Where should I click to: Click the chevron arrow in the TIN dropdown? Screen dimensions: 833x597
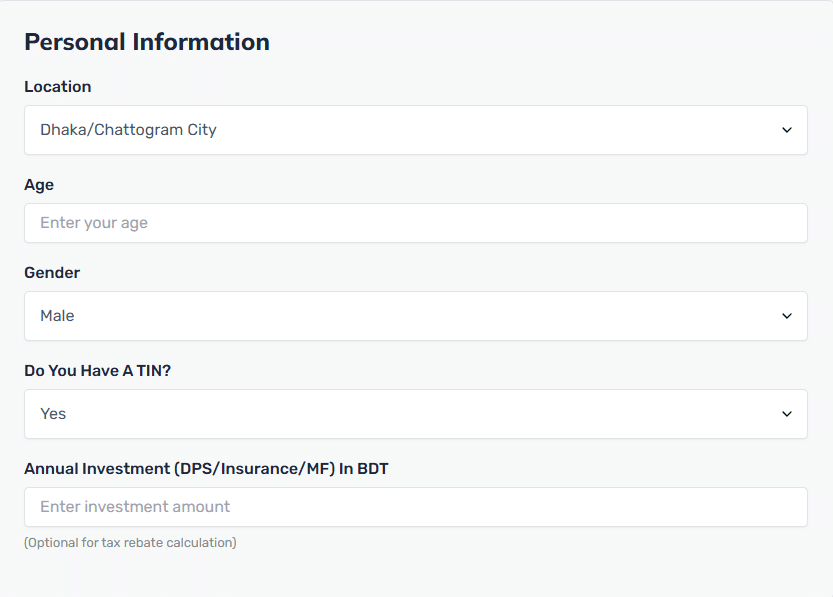pos(787,414)
